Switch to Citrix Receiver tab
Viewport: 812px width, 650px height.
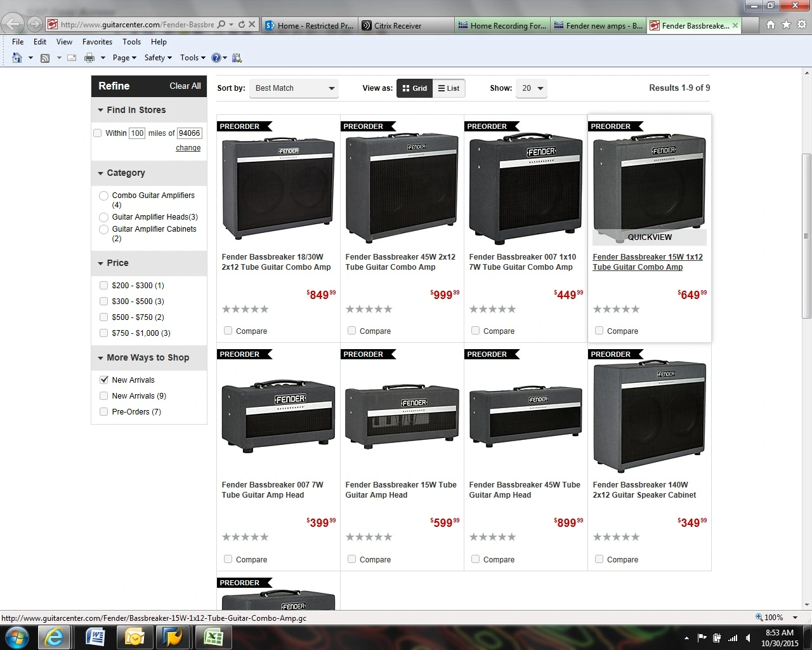[406, 25]
